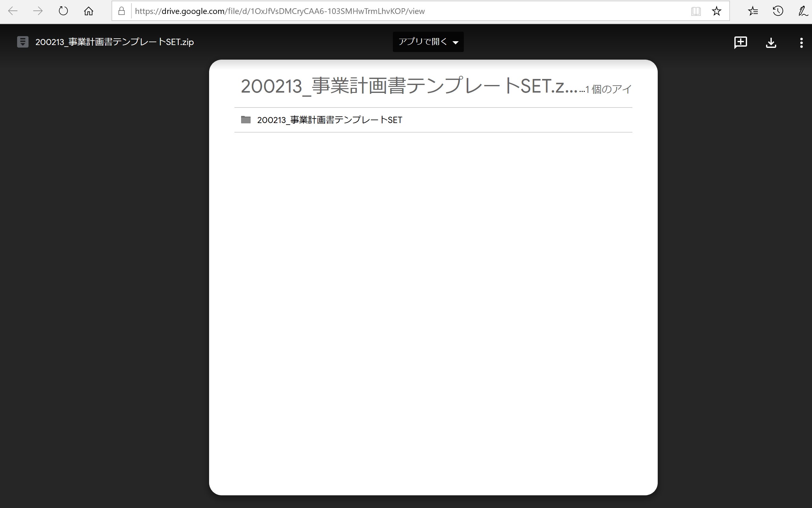
Task: Click the browser back arrow
Action: 13,11
